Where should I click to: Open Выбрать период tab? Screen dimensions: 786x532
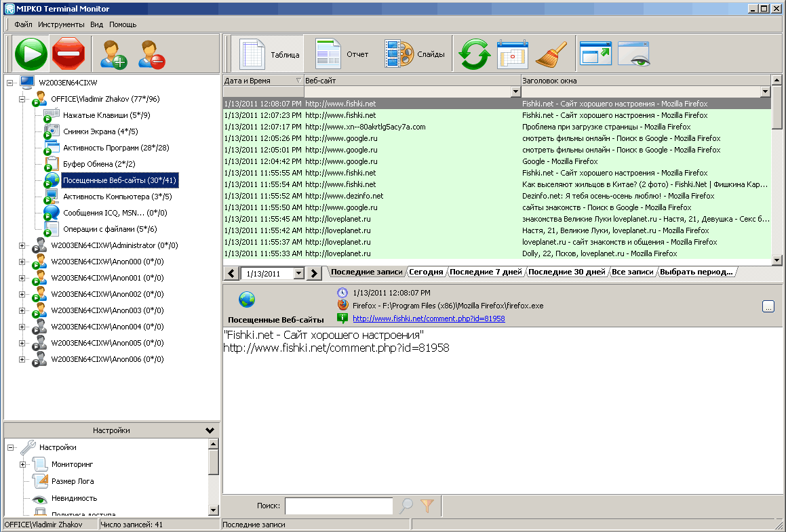[x=696, y=272]
